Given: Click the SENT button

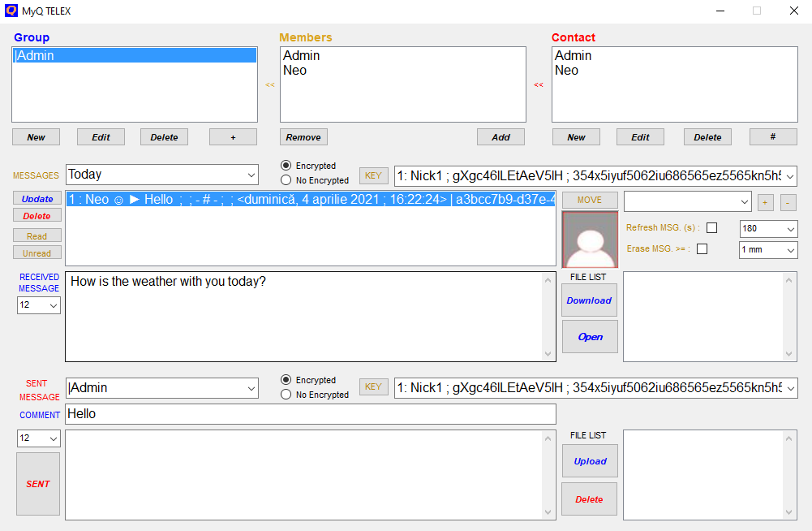Looking at the screenshot, I should point(38,484).
